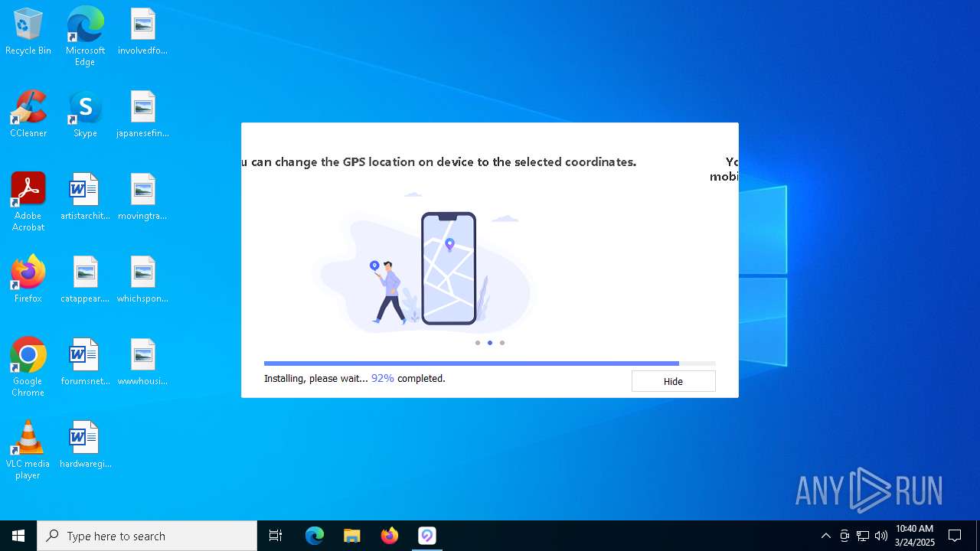Open the Adobe Acrobat shortcut
This screenshot has width=980, height=551.
28,202
